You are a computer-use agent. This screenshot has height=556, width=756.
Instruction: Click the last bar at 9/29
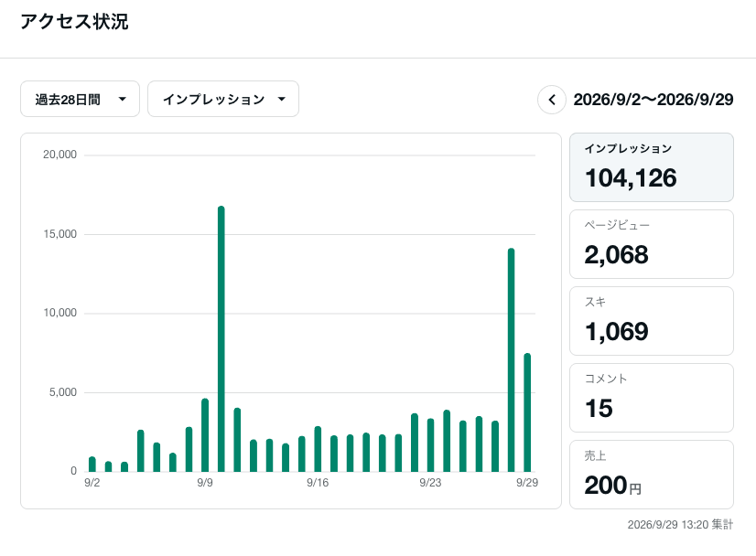tap(527, 412)
